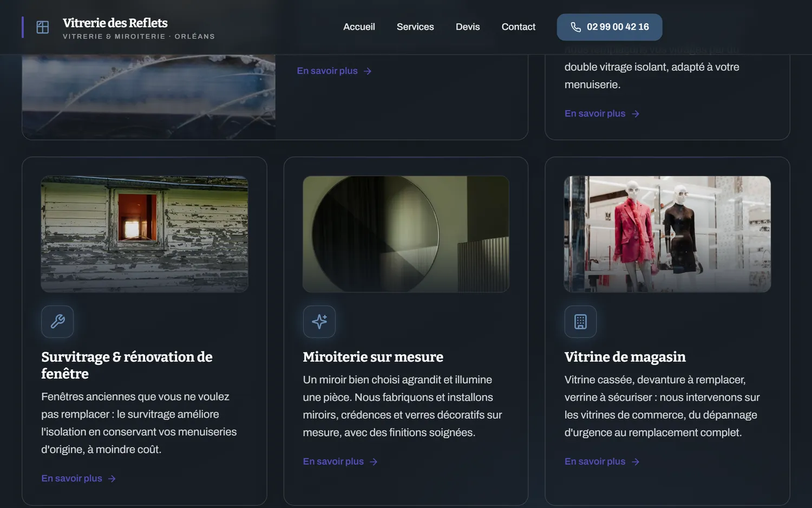Click Vitrerie des Reflets site title

[x=115, y=23]
